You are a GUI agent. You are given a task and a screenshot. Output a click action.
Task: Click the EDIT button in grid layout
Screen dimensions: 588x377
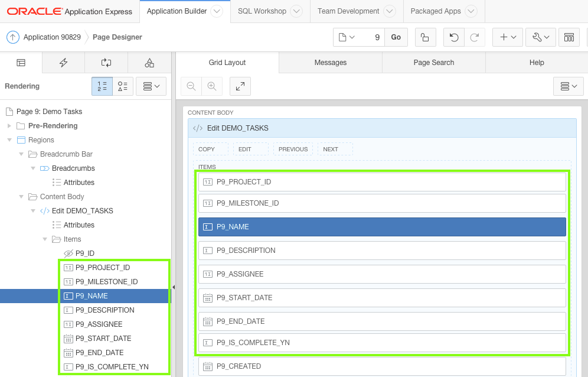tap(250, 149)
